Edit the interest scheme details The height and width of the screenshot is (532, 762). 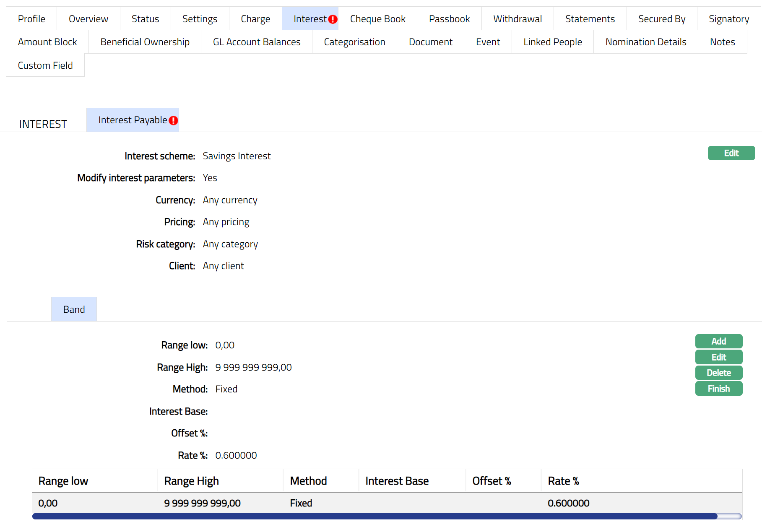[x=731, y=153]
